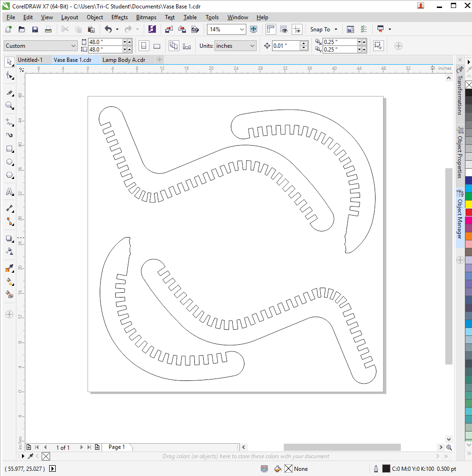Set page to Landscape orientation
The width and height of the screenshot is (472, 476).
coord(157,46)
